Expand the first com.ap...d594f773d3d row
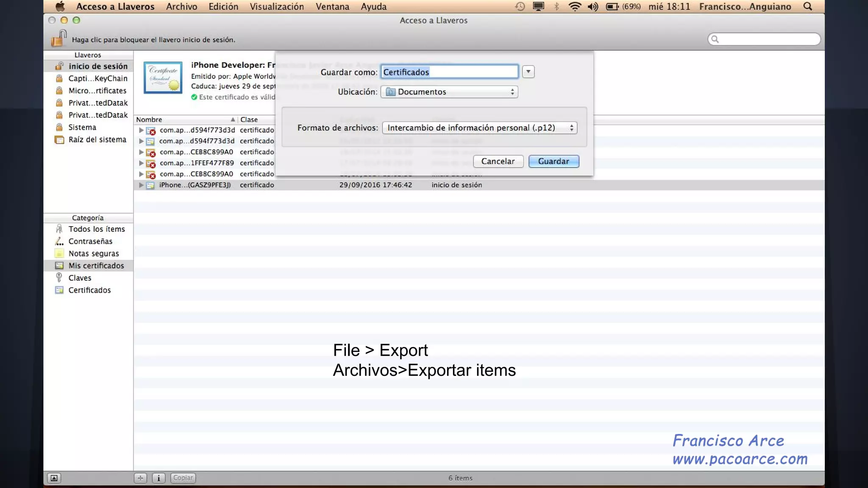Viewport: 868px width, 488px height. (x=141, y=130)
